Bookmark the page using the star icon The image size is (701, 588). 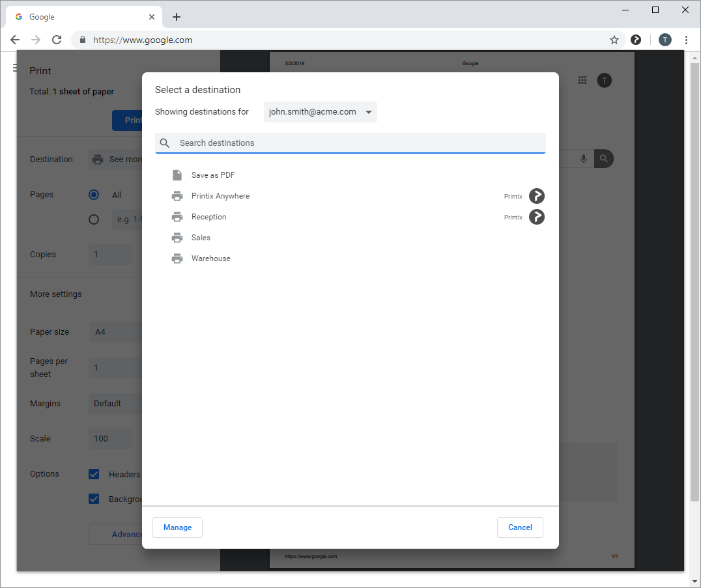click(614, 40)
